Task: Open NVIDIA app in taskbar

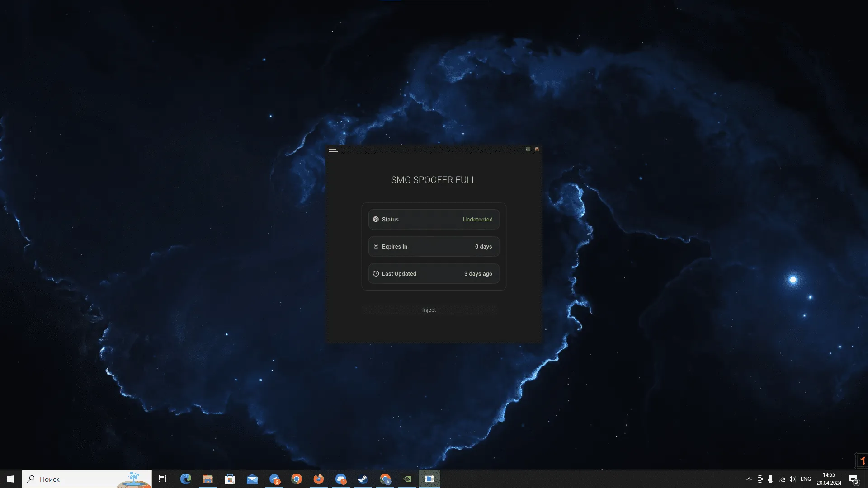Action: 407,479
